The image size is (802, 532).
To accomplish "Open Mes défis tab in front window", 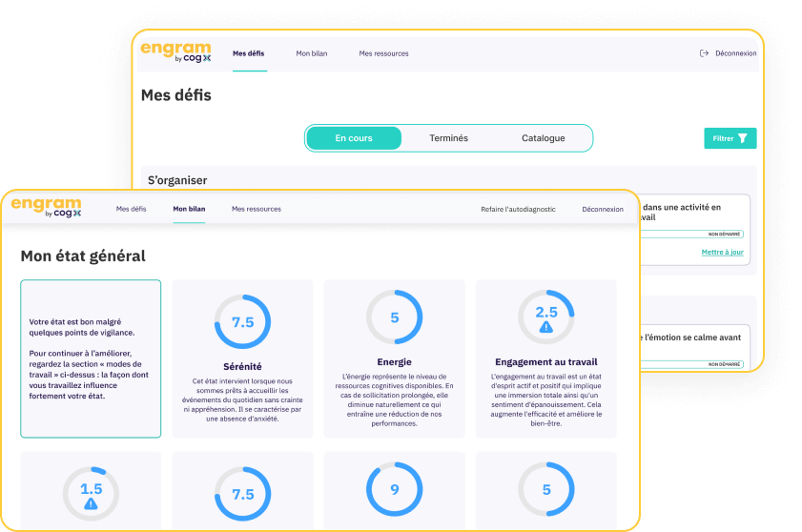I will (131, 209).
